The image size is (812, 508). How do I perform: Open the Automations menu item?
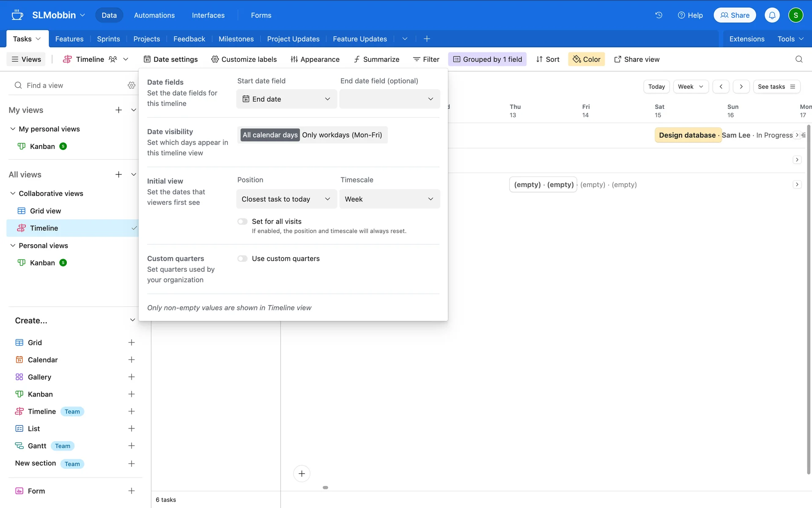[154, 15]
